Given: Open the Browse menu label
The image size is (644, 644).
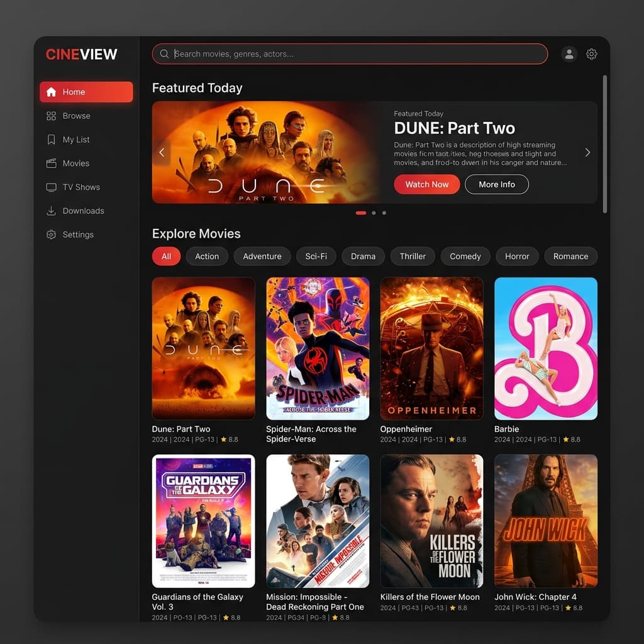Looking at the screenshot, I should click(76, 116).
